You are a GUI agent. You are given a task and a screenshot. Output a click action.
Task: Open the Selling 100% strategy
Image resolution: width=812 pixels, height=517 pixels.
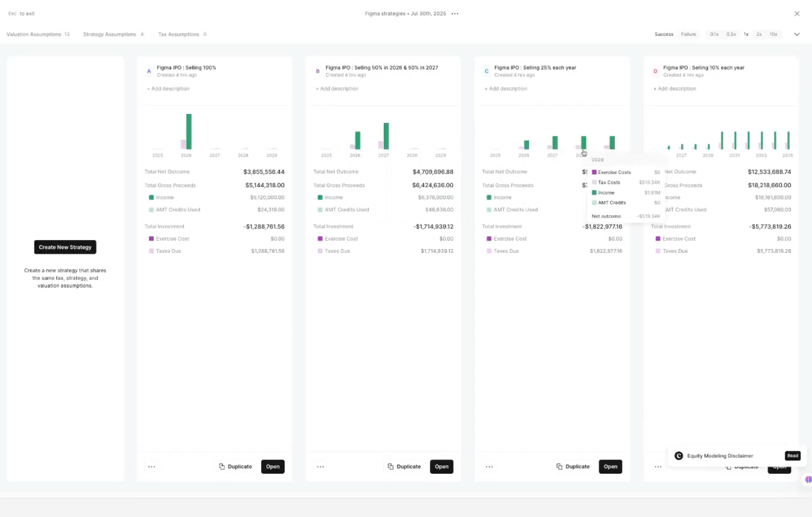pyautogui.click(x=273, y=467)
